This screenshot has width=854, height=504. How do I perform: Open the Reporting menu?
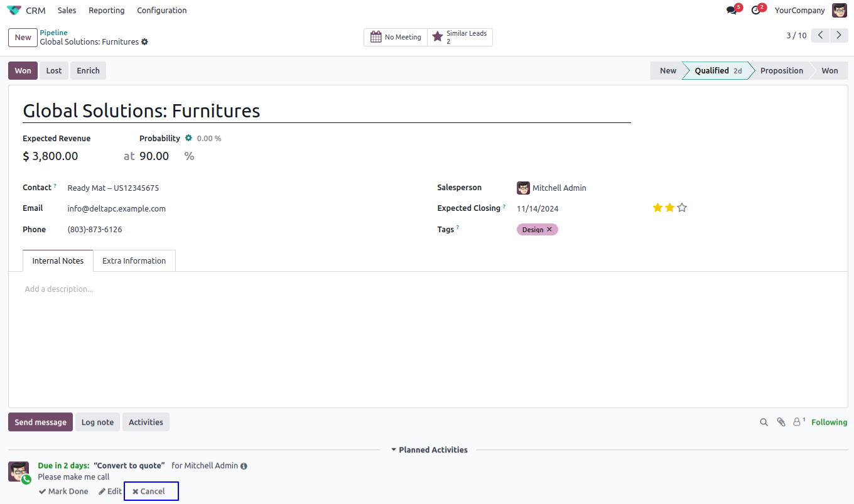[106, 11]
